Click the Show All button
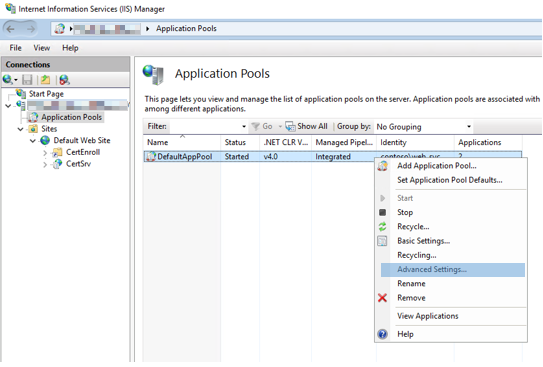Viewport: 543px width, 367px height. pos(306,126)
